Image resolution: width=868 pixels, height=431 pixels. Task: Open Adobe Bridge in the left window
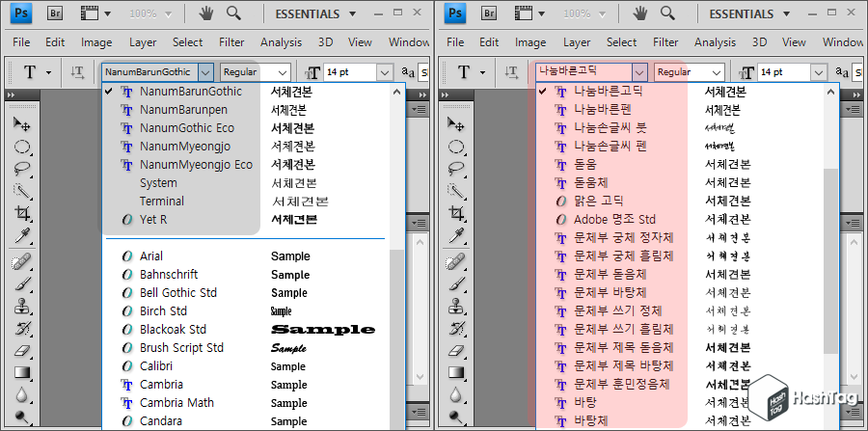54,13
